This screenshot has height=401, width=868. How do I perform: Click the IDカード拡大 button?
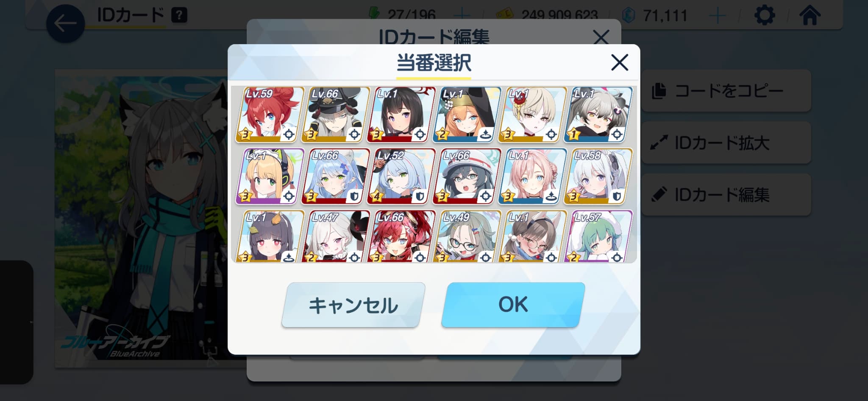click(x=726, y=143)
